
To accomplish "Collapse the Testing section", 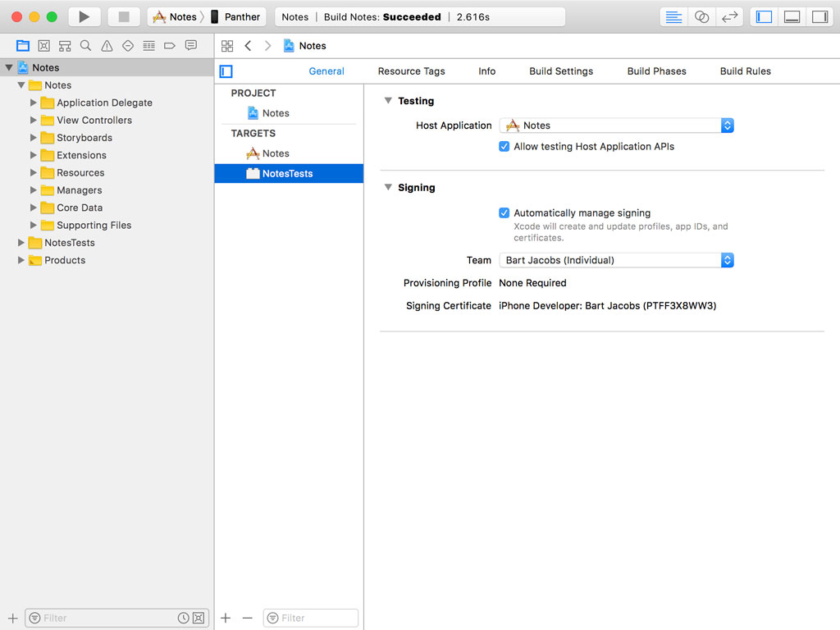I will click(388, 101).
